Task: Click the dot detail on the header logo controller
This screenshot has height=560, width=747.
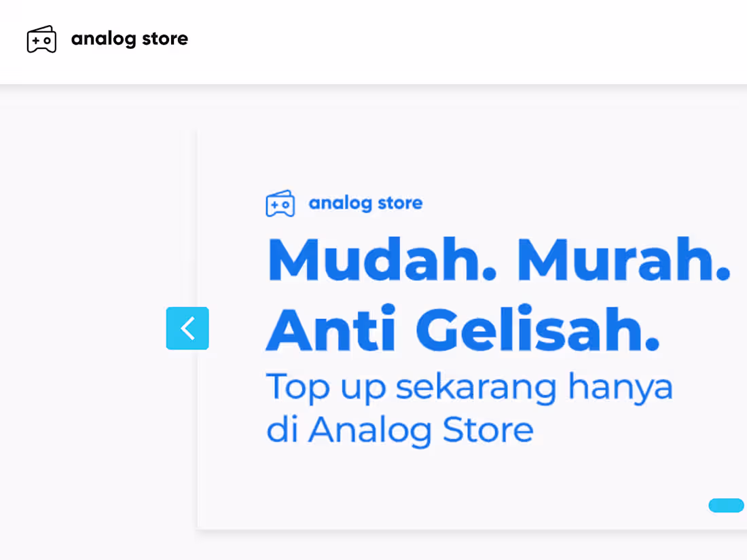Action: coord(48,42)
